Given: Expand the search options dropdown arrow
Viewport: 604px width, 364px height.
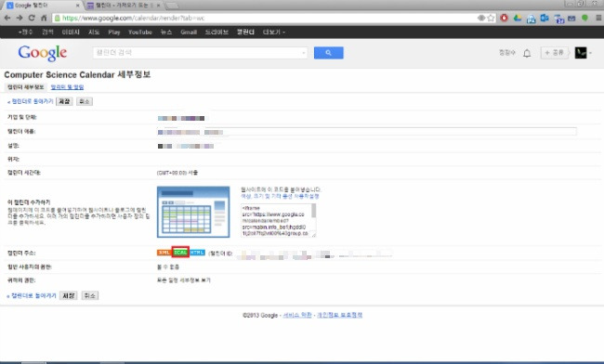Looking at the screenshot, I should click(304, 53).
